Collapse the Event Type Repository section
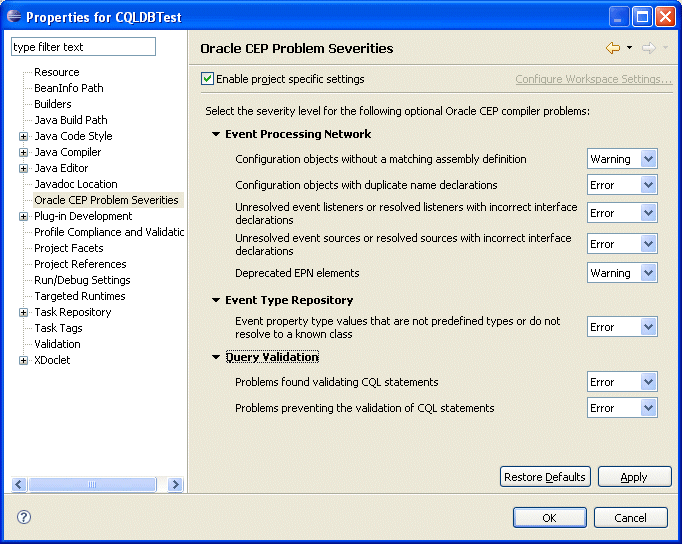Image resolution: width=682 pixels, height=544 pixels. coord(216,300)
